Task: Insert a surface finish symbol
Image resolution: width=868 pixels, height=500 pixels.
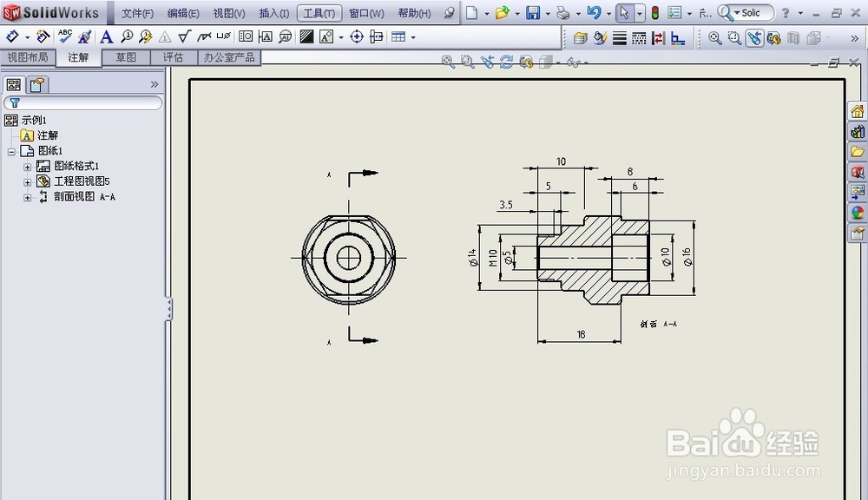Action: (183, 36)
